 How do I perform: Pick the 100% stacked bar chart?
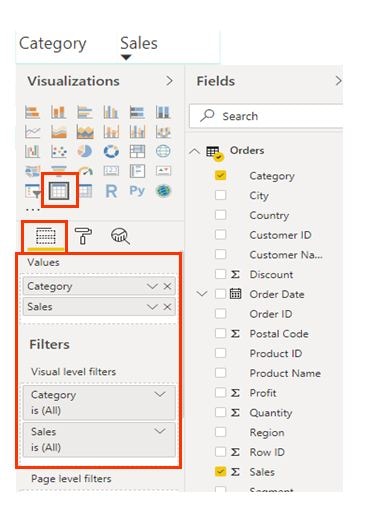(137, 112)
